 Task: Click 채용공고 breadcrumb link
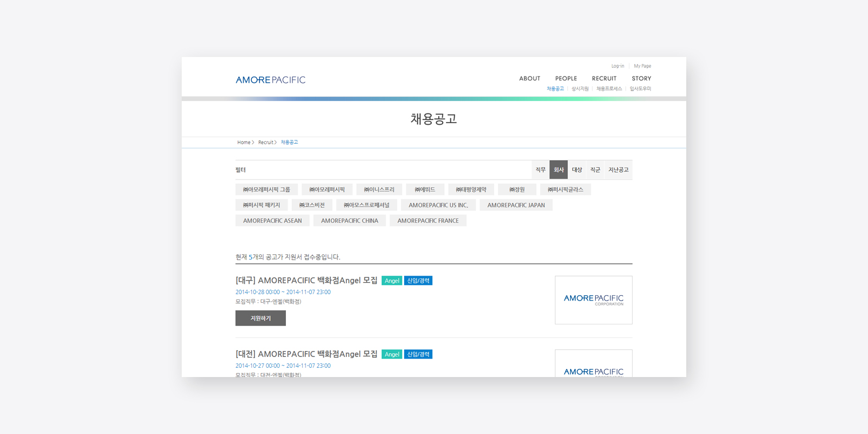point(289,143)
